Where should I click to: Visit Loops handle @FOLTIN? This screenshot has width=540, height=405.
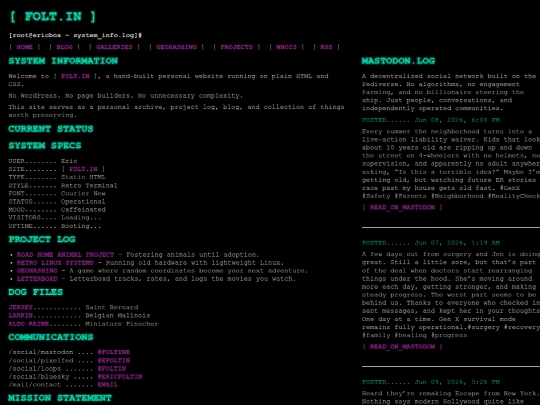(x=112, y=368)
